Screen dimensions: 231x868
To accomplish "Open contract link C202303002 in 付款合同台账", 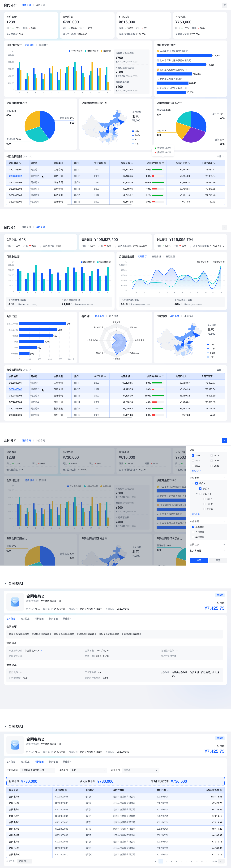I will (x=15, y=176).
